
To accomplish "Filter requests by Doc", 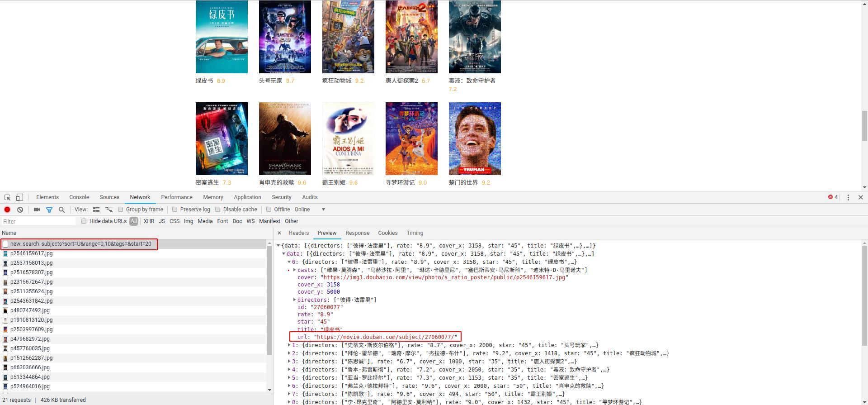I will [237, 221].
